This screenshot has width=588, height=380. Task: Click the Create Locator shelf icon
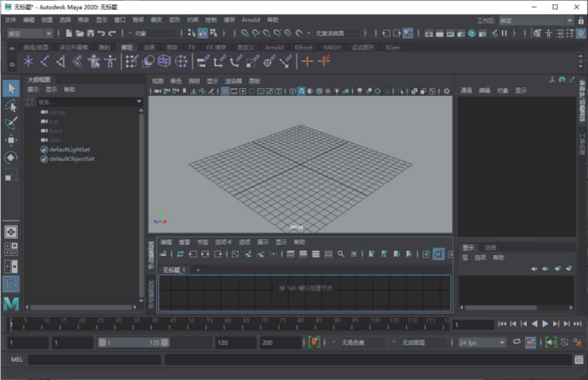pos(29,61)
